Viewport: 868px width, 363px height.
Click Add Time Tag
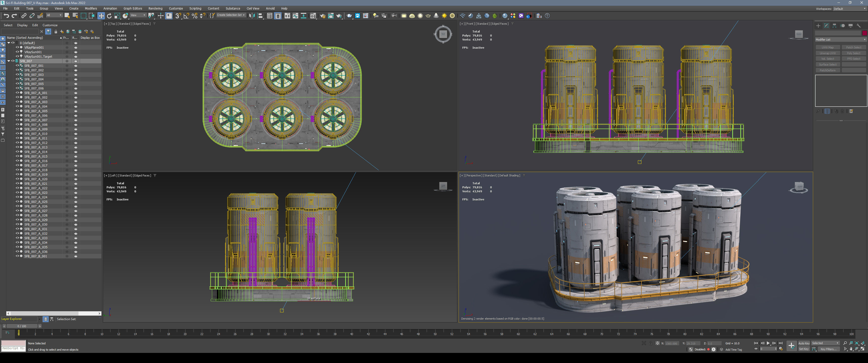(734, 350)
